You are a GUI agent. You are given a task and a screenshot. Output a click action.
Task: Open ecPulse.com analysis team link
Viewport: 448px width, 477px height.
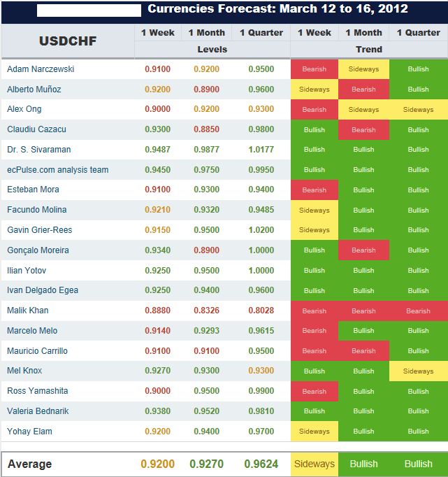tap(58, 170)
